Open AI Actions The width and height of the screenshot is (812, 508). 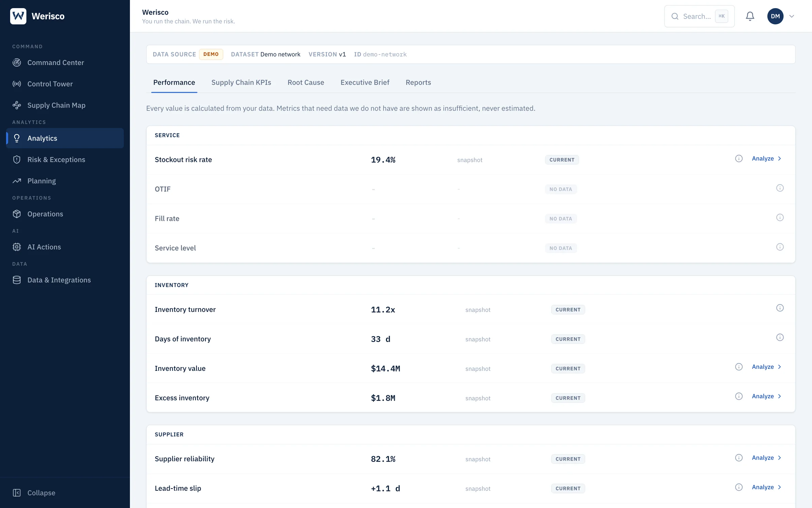65,247
